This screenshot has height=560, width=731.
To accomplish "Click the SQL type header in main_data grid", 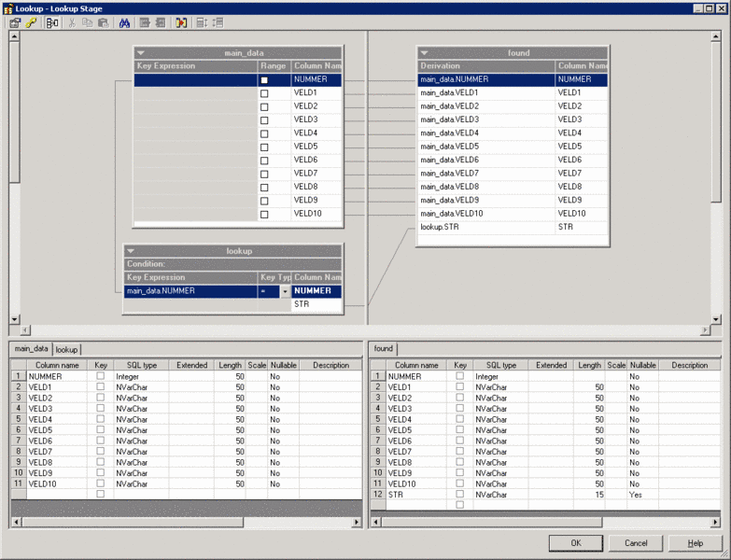I will click(142, 365).
